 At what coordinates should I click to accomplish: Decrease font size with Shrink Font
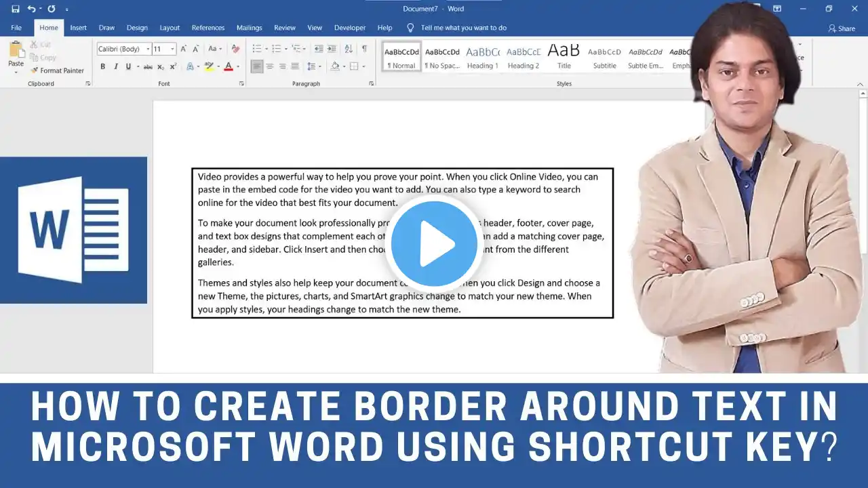point(195,49)
